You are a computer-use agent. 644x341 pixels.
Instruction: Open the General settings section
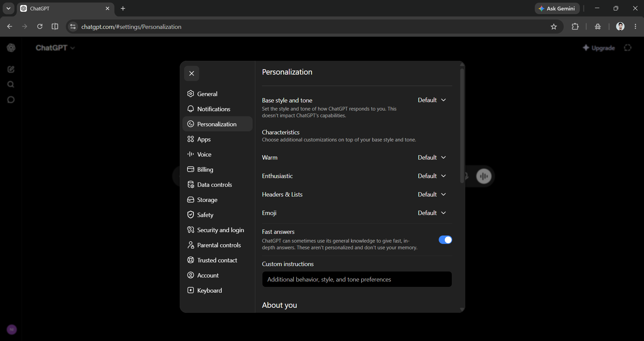click(217, 94)
